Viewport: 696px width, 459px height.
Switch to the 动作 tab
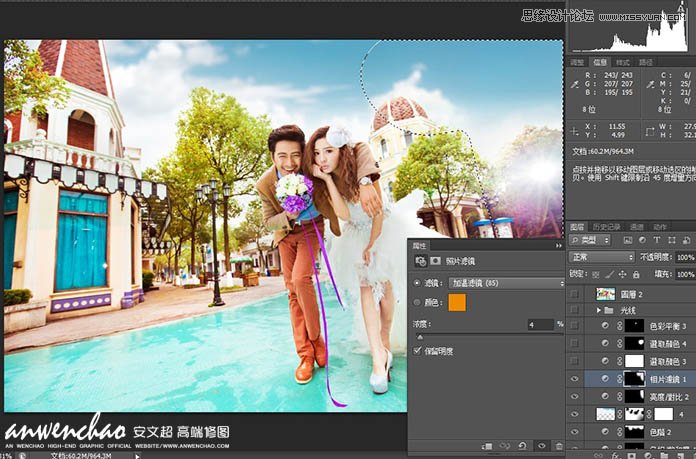click(660, 227)
